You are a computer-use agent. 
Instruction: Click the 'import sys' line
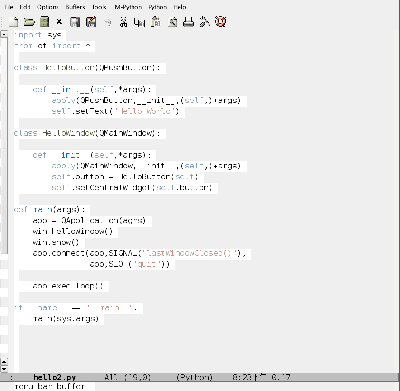coord(38,35)
